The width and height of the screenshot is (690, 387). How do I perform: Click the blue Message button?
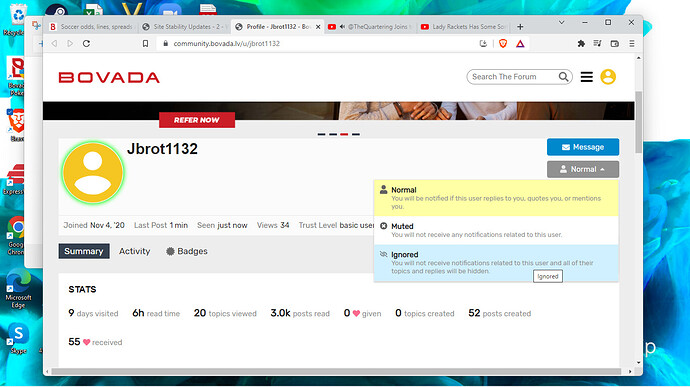tap(583, 147)
